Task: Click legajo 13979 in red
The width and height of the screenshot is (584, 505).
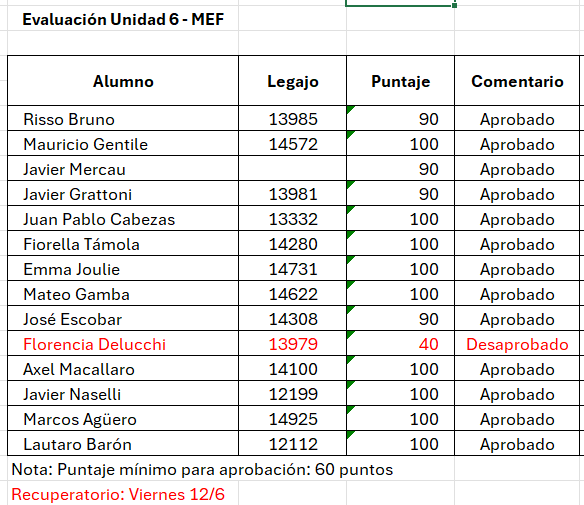Action: (x=292, y=344)
